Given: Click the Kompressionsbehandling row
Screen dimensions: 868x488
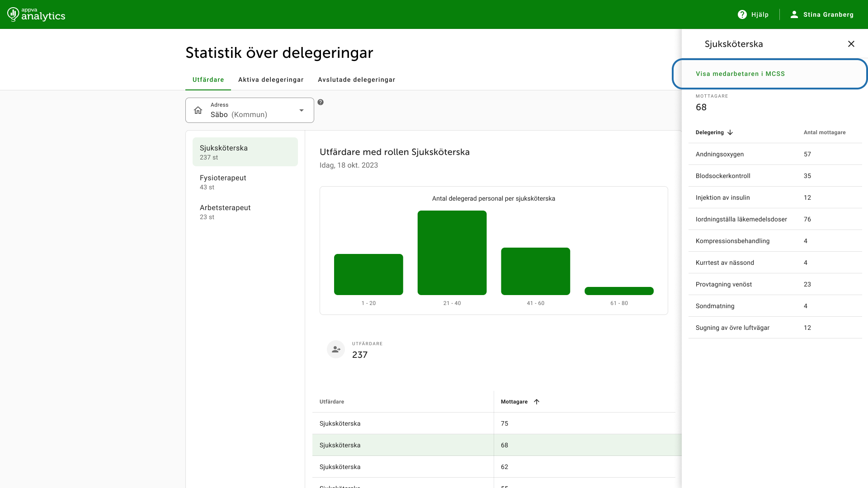Looking at the screenshot, I should 775,241.
